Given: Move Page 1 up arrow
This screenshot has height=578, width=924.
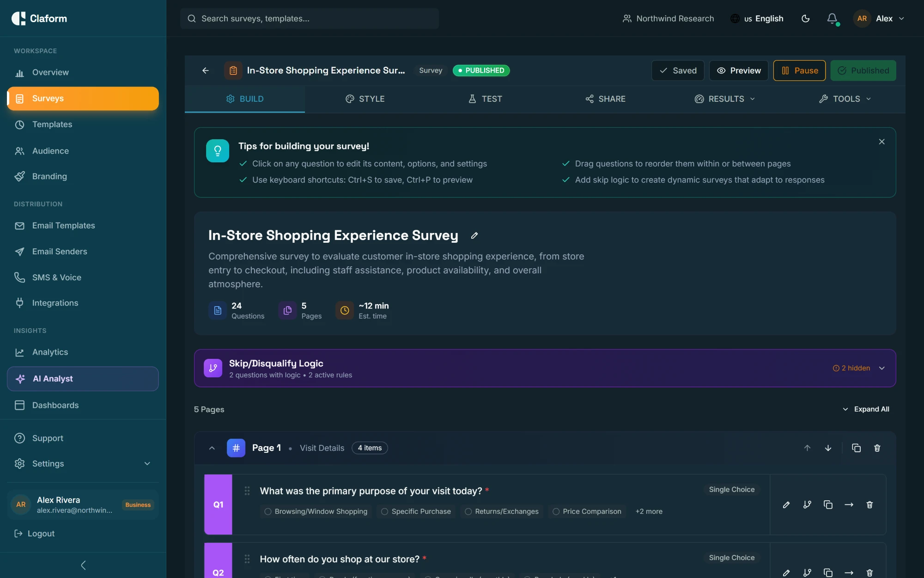Looking at the screenshot, I should pos(807,448).
